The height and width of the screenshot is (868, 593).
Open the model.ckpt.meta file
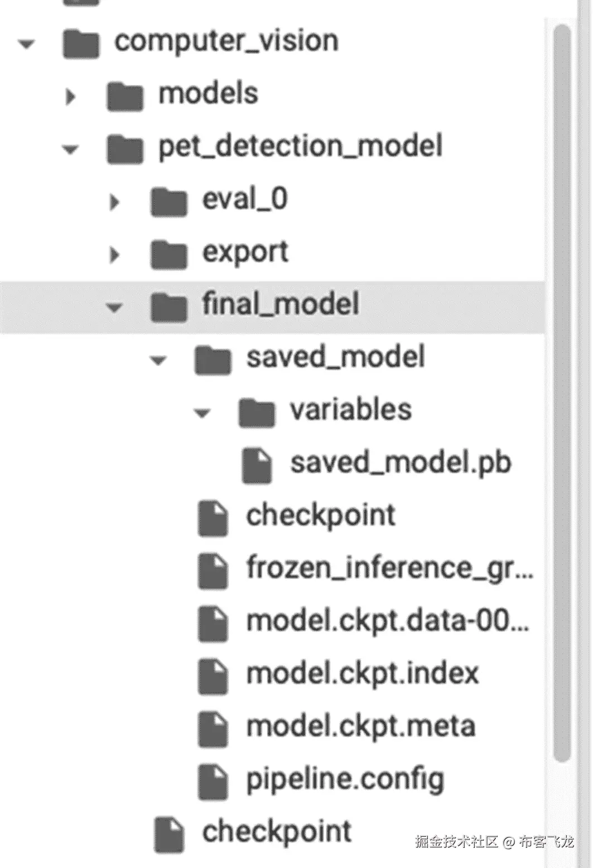pyautogui.click(x=360, y=726)
